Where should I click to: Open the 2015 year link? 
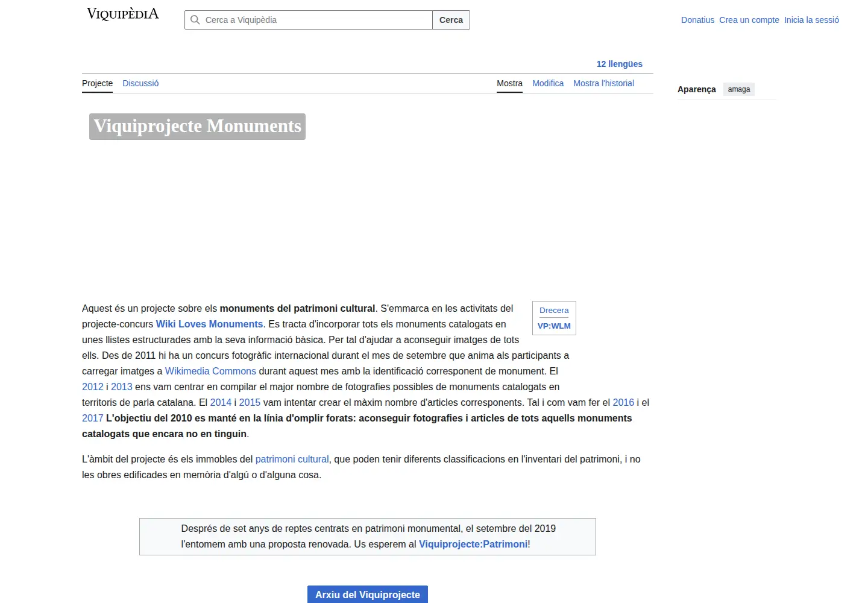(250, 403)
